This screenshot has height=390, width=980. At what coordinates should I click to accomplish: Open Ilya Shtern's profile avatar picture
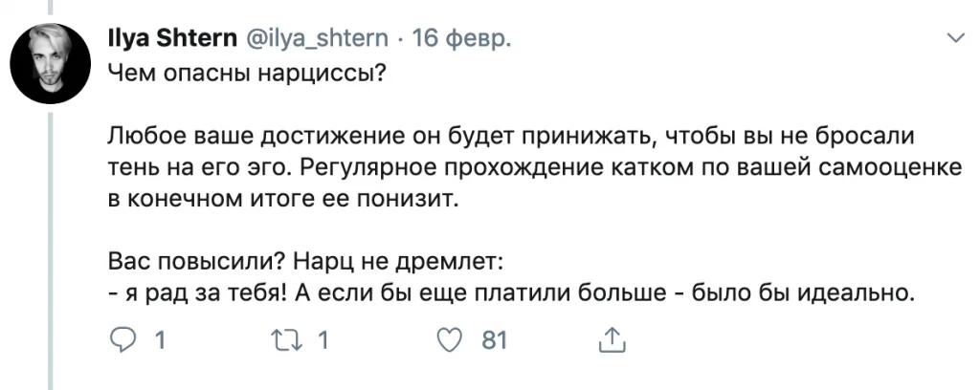pyautogui.click(x=51, y=63)
